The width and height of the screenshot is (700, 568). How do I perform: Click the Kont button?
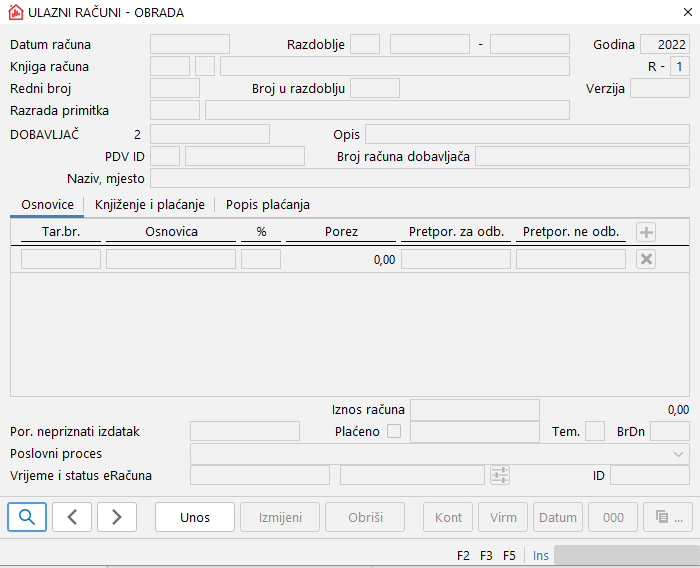pos(449,517)
